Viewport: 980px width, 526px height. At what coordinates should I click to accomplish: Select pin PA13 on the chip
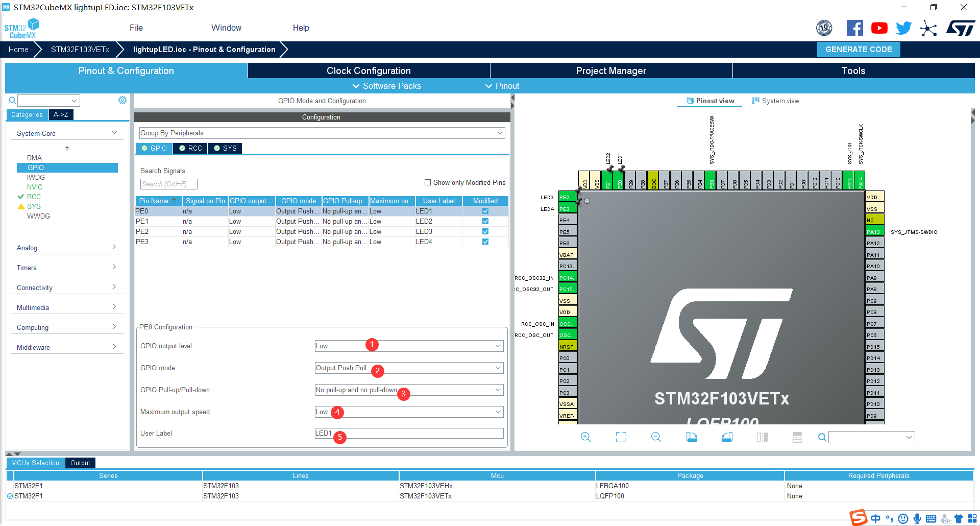coord(875,232)
